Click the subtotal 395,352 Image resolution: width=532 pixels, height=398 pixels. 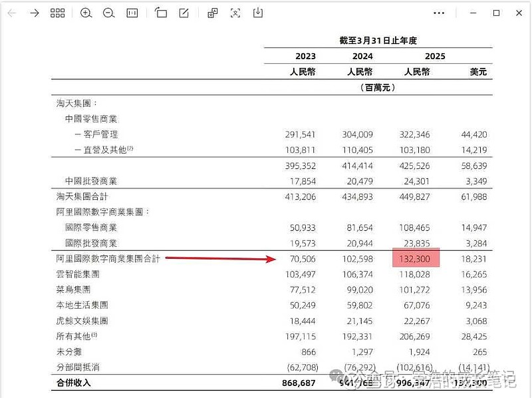click(x=301, y=166)
